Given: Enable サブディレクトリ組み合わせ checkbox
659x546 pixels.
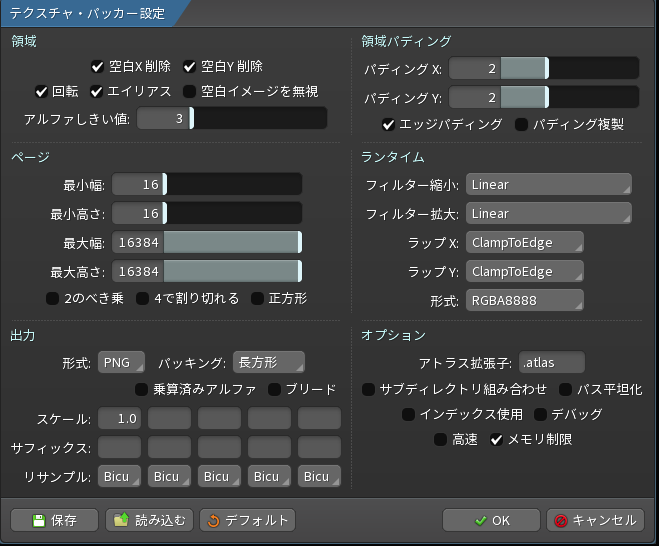Looking at the screenshot, I should tap(368, 390).
